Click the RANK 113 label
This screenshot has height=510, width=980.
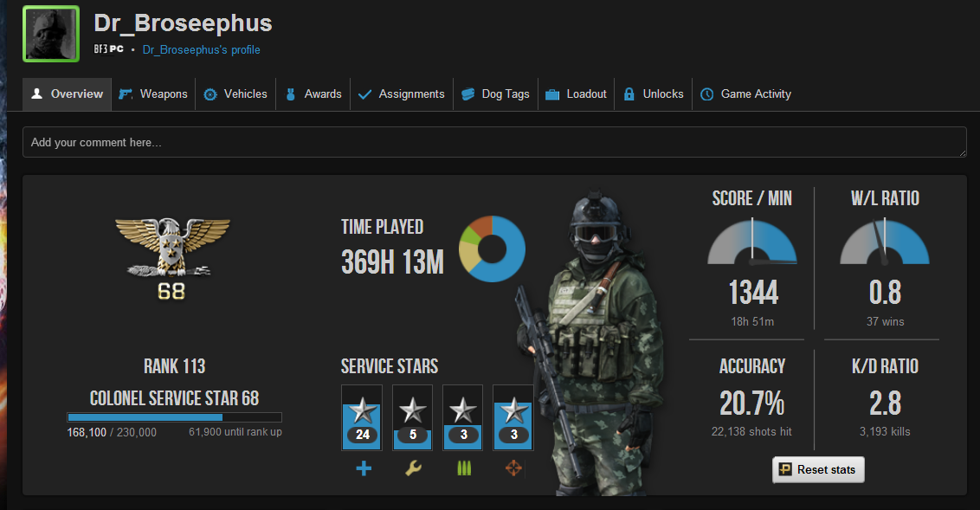click(x=174, y=366)
